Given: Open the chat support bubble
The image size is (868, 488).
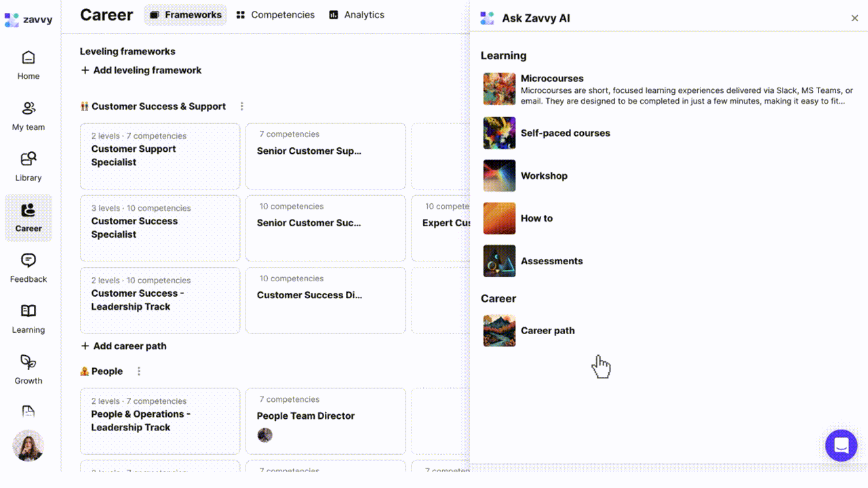Looking at the screenshot, I should pyautogui.click(x=841, y=446).
